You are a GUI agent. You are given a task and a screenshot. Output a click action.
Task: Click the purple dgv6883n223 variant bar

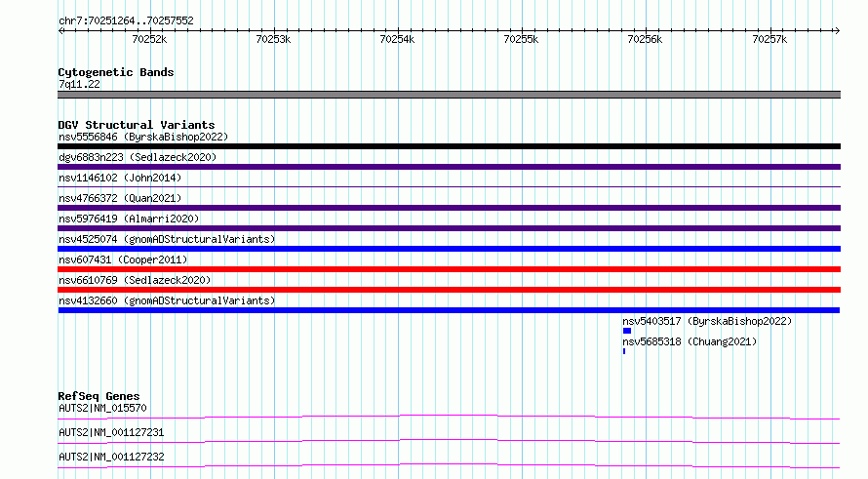449,167
